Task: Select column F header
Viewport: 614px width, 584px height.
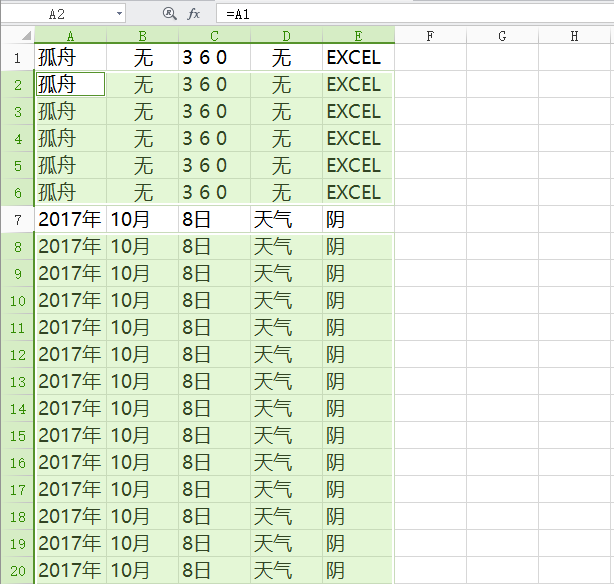Action: [430, 36]
